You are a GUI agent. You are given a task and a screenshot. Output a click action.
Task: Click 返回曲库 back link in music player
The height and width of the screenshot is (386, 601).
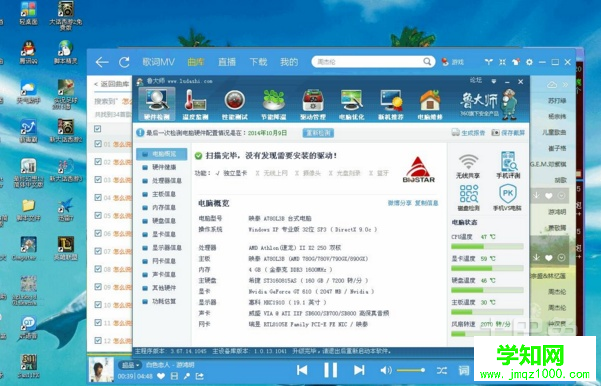[112, 84]
